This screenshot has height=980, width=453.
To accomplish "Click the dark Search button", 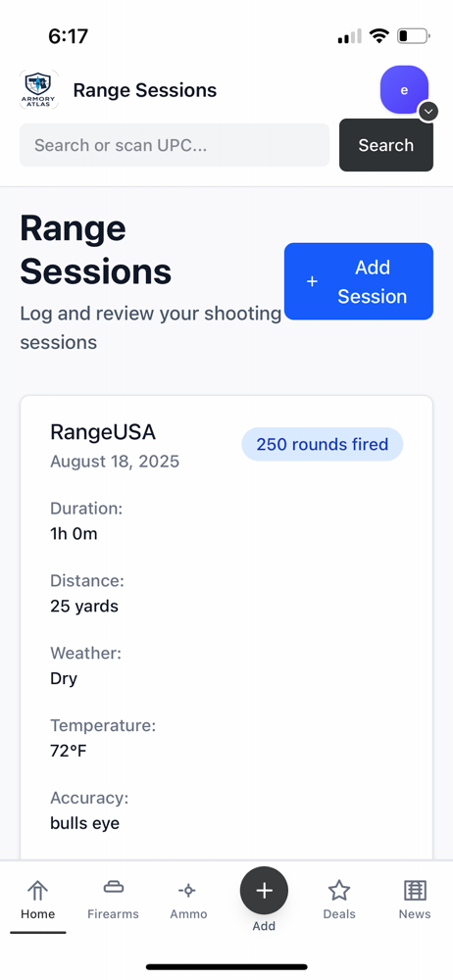I will 386,145.
